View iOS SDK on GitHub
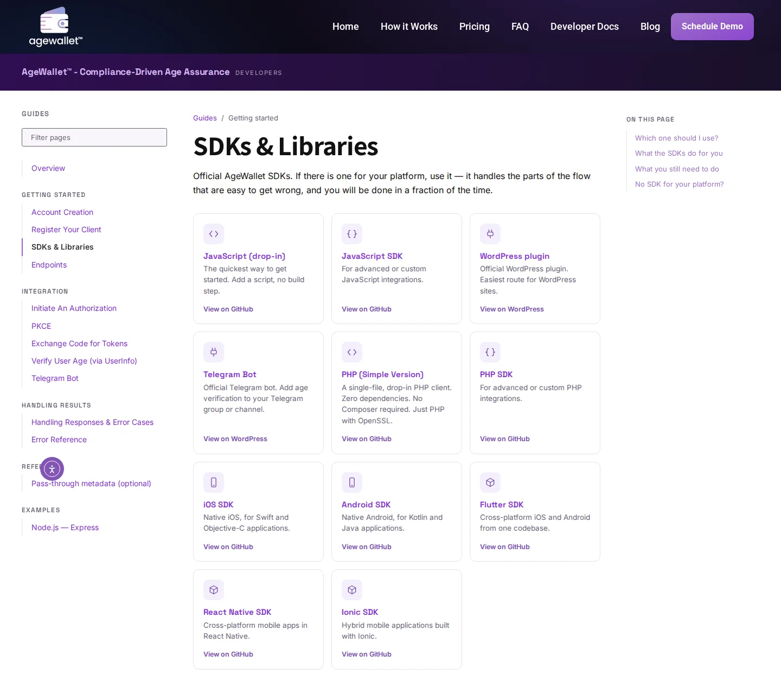Image resolution: width=781 pixels, height=700 pixels. coord(228,547)
